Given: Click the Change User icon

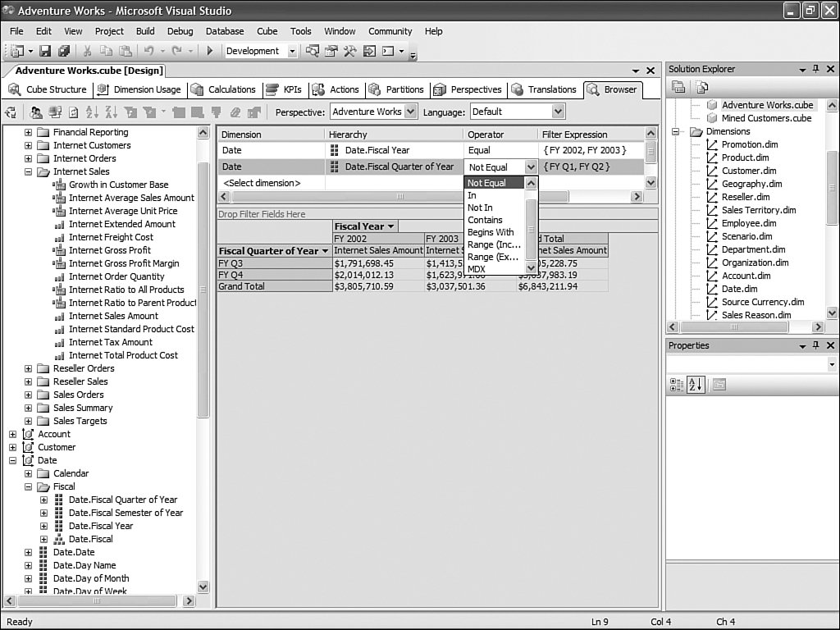Looking at the screenshot, I should click(36, 112).
